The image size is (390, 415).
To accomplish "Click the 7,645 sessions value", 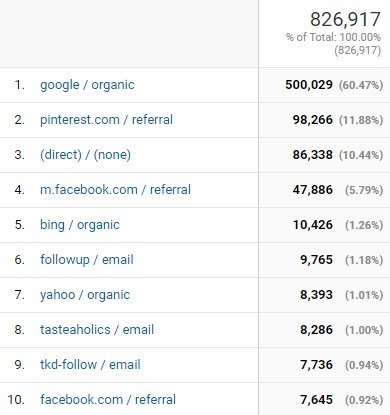I will (316, 400).
